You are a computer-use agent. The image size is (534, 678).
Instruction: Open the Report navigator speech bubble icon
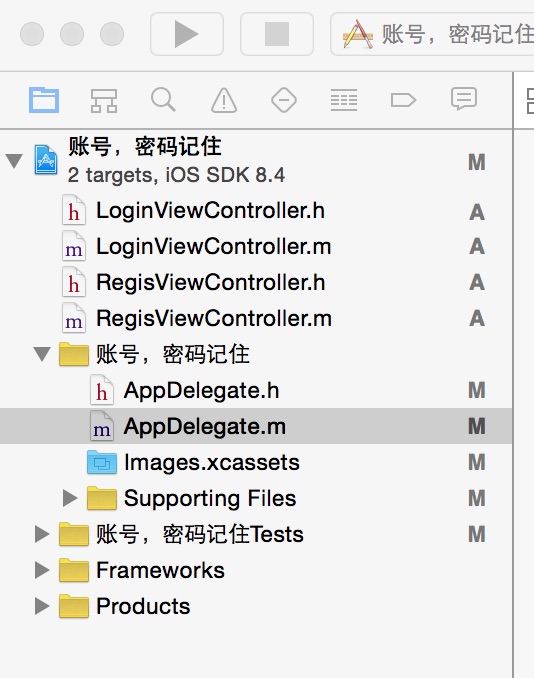tap(464, 99)
